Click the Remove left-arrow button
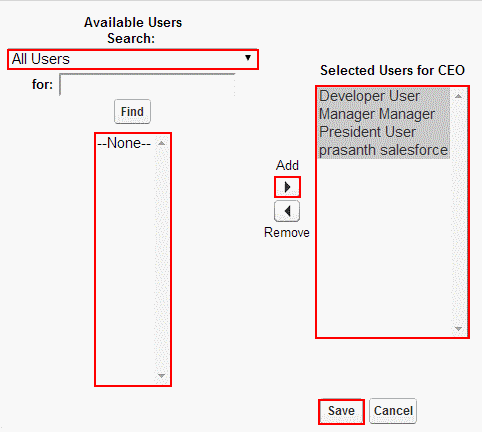The image size is (482, 432). pyautogui.click(x=287, y=211)
